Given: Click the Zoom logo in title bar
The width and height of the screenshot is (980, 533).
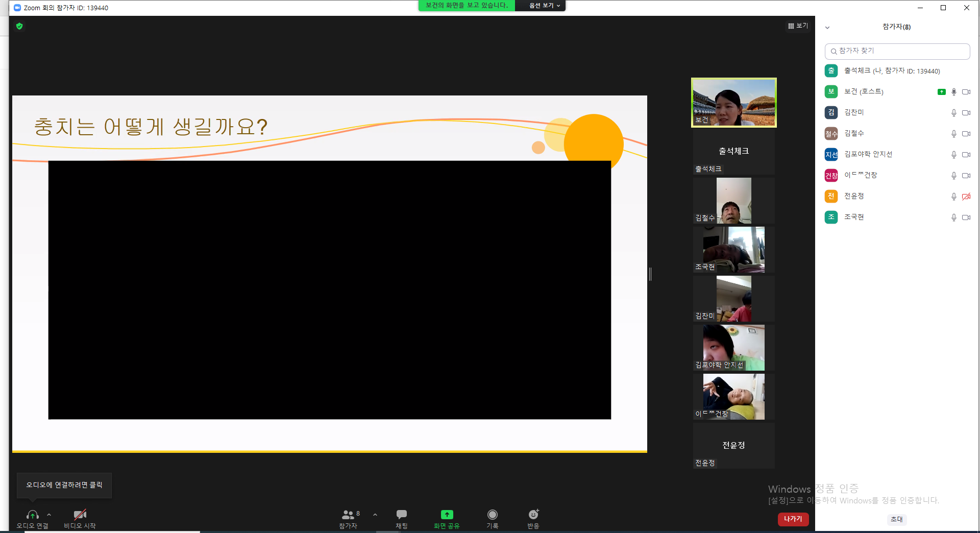Looking at the screenshot, I should (17, 8).
